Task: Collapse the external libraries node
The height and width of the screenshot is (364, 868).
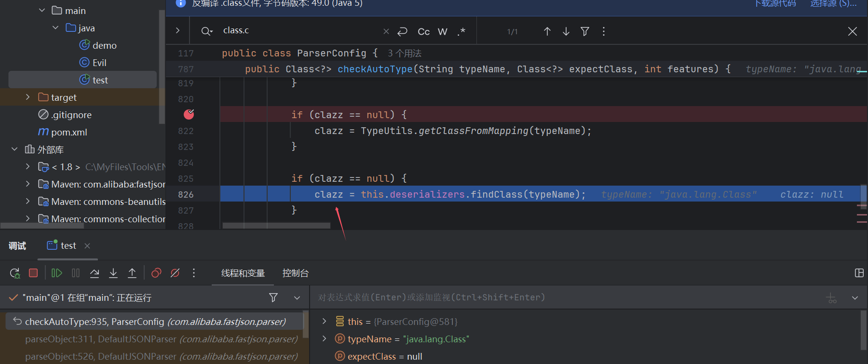Action: (x=14, y=149)
